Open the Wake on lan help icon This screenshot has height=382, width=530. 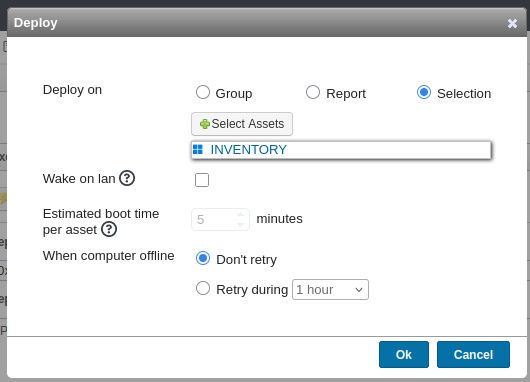pyautogui.click(x=127, y=178)
